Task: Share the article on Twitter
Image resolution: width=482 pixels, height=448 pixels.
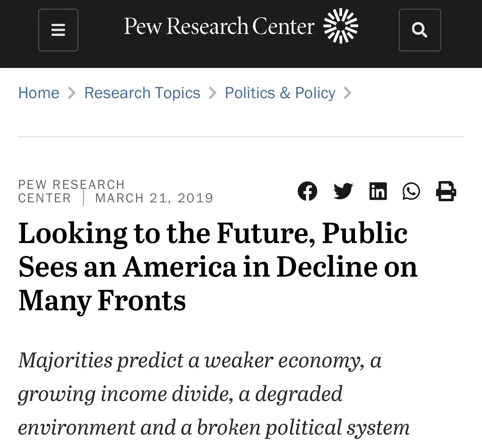Action: click(343, 191)
